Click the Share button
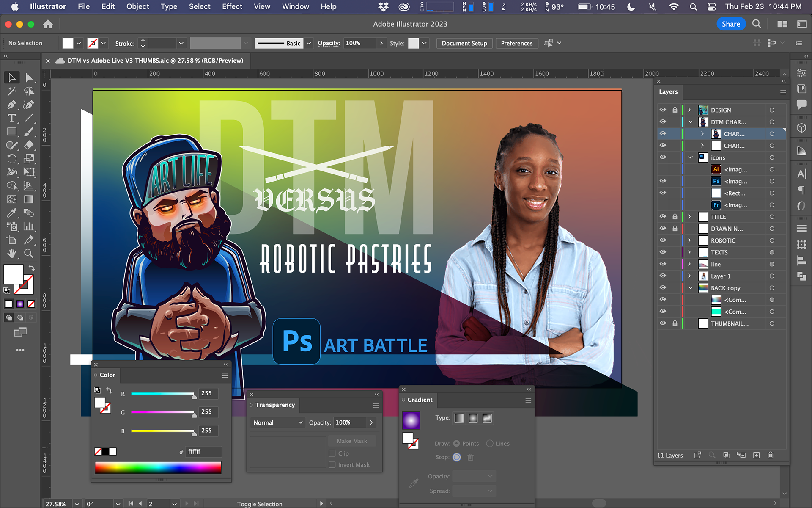Screen dimensions: 812x508 [731, 24]
